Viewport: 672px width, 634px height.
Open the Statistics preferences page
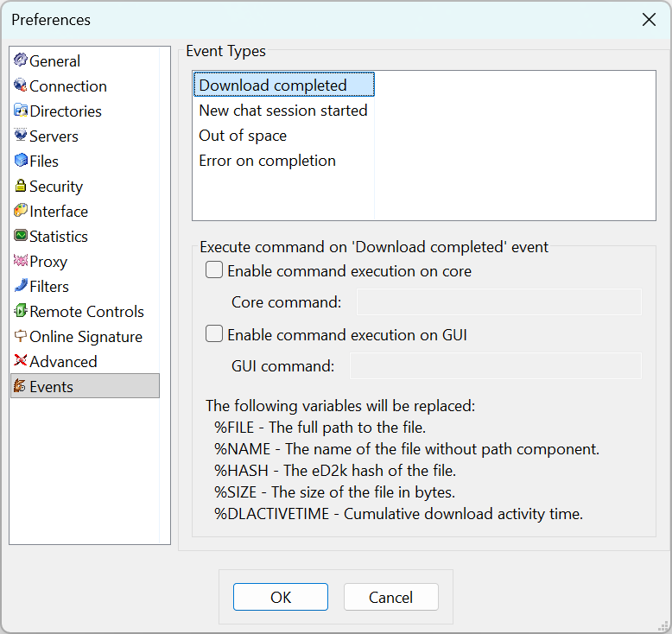pyautogui.click(x=85, y=236)
